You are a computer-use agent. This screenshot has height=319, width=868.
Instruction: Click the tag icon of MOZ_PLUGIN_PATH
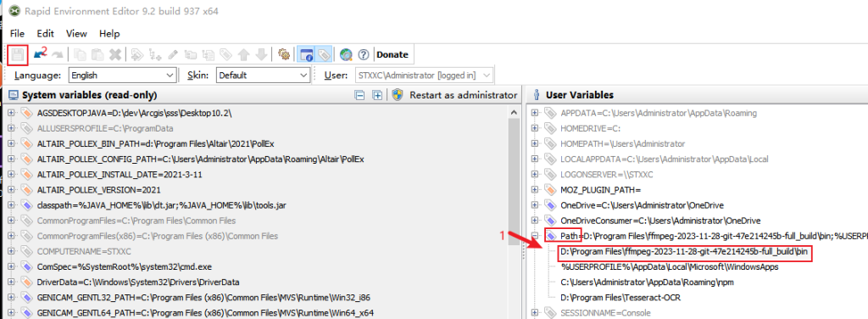coord(551,190)
